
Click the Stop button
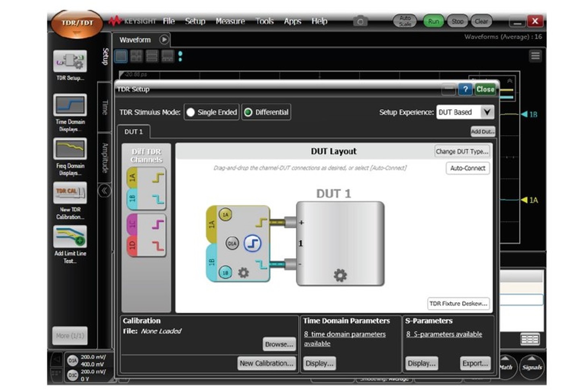tap(457, 21)
